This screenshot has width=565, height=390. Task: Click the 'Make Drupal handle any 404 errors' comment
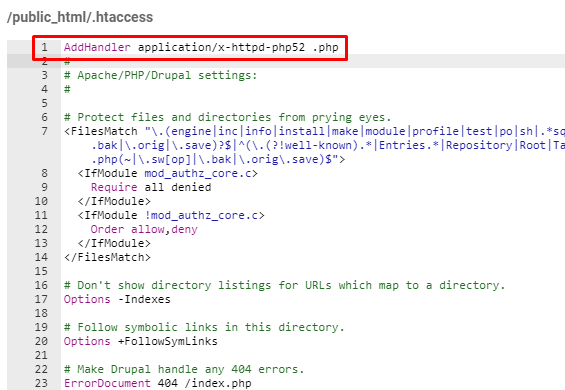pyautogui.click(x=184, y=369)
